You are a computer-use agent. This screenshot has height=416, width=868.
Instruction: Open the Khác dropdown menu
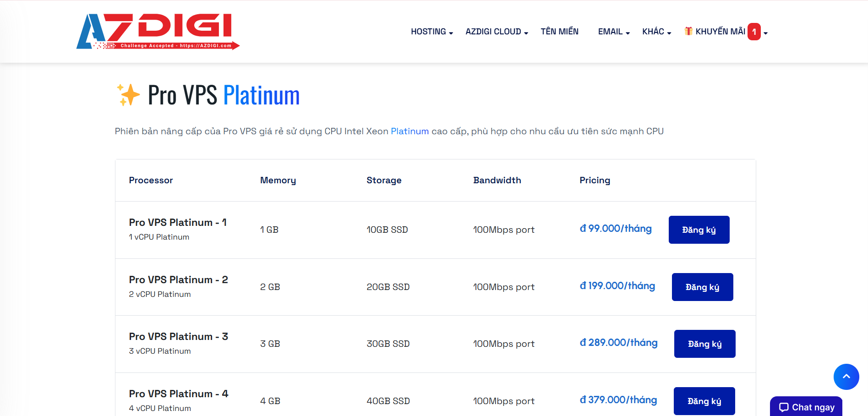[x=656, y=32]
